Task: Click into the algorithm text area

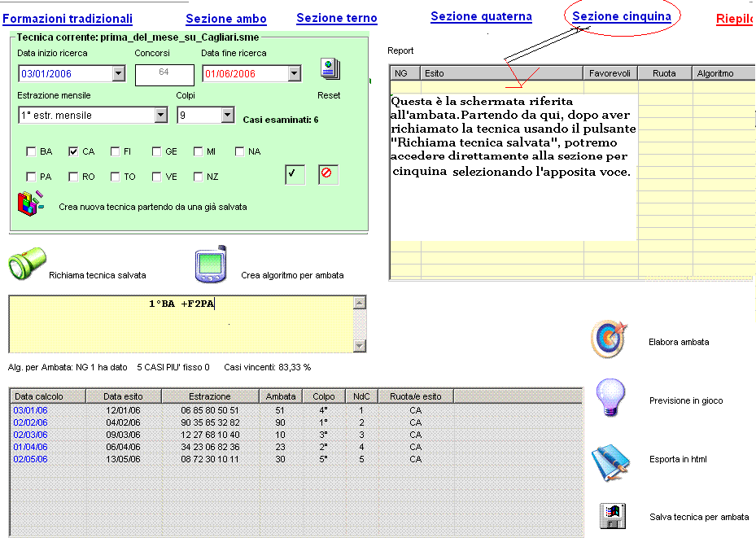Action: point(181,324)
